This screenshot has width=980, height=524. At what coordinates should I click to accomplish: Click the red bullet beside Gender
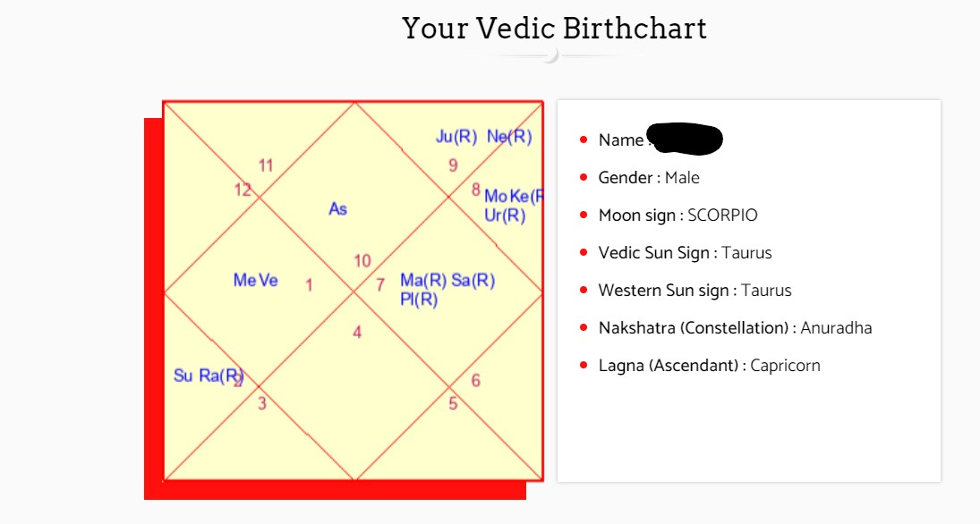click(x=584, y=177)
